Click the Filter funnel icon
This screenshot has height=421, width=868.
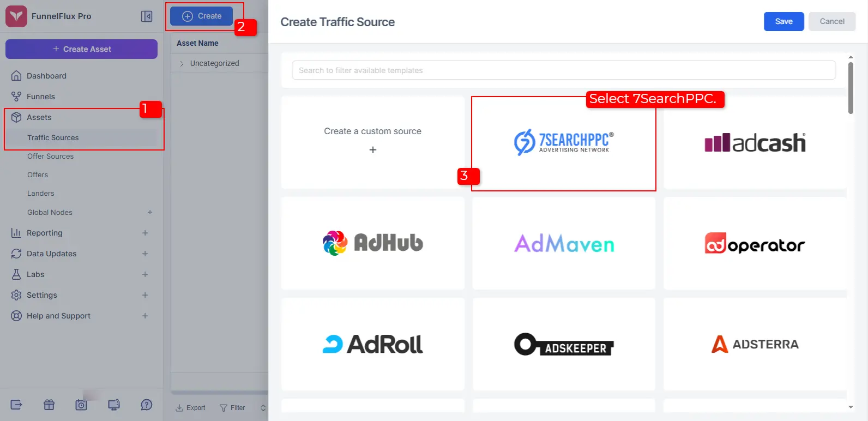pos(224,408)
